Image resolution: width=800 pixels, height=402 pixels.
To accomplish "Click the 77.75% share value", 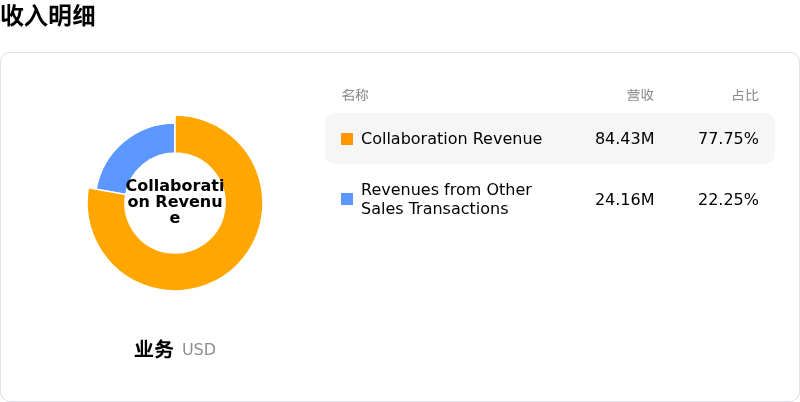I will click(729, 139).
